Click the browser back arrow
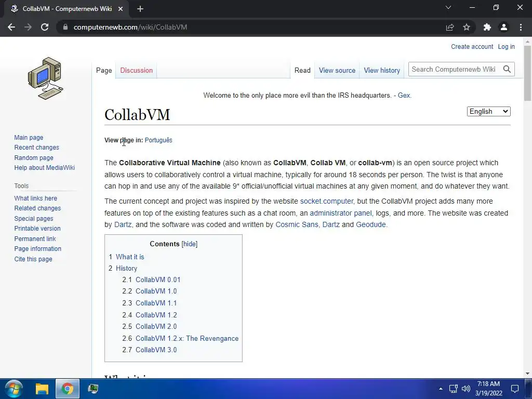The image size is (532, 399). 11,27
